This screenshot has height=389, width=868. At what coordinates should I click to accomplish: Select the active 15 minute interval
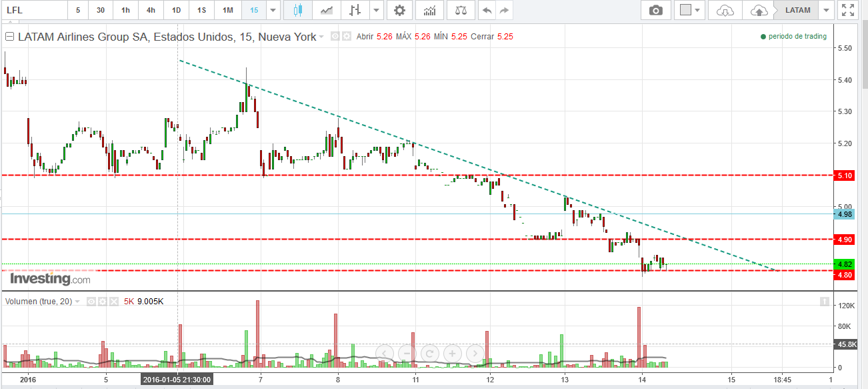[x=253, y=10]
